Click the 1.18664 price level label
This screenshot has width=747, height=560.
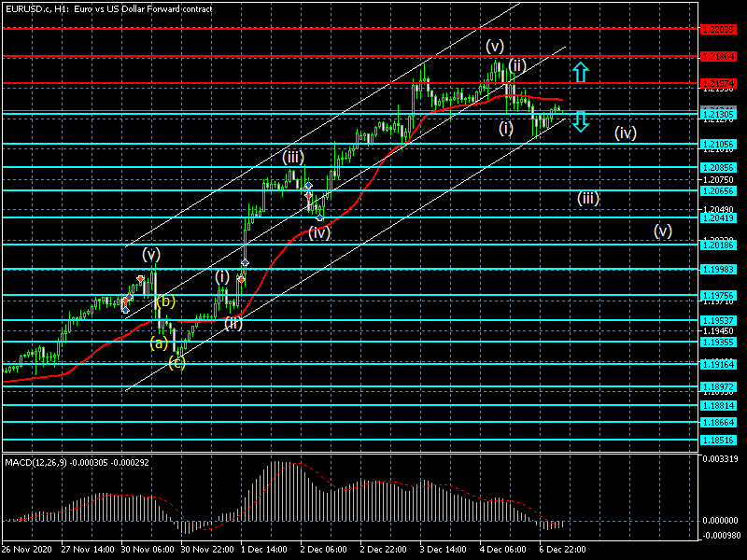718,423
